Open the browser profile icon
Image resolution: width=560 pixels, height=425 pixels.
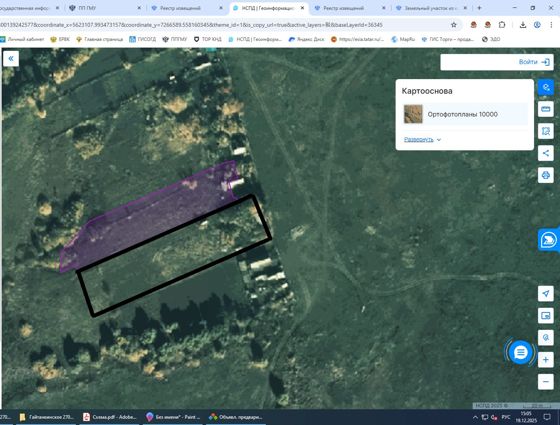pyautogui.click(x=537, y=25)
